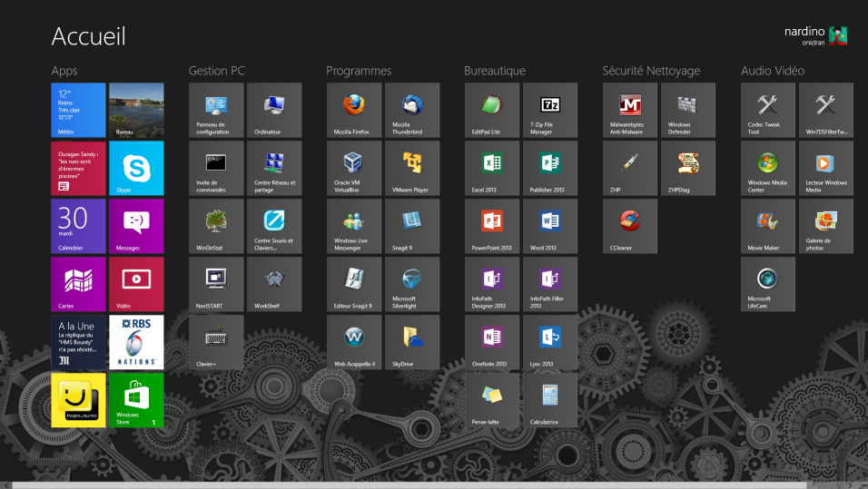Launch Mozilla Thunderbird
Image resolution: width=868 pixels, height=489 pixels.
[412, 111]
